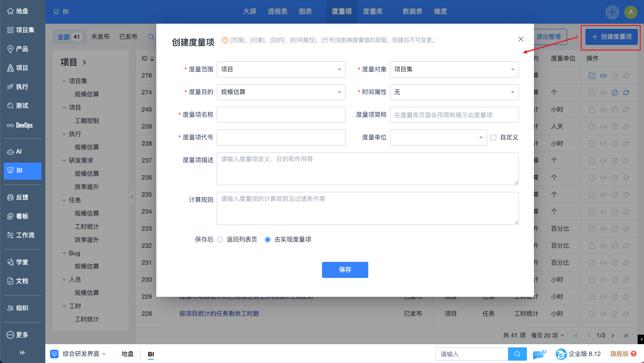Click the 创建度量项 button
644x363 pixels.
point(611,37)
